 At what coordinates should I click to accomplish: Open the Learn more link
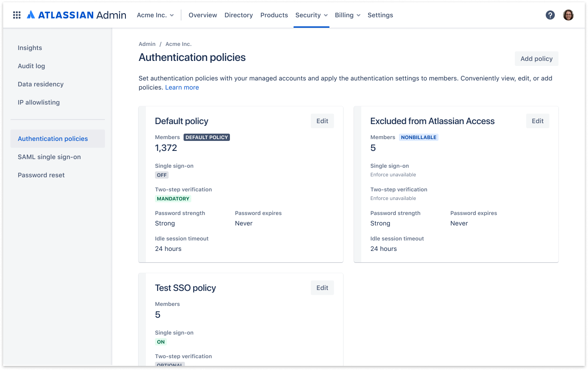(182, 87)
